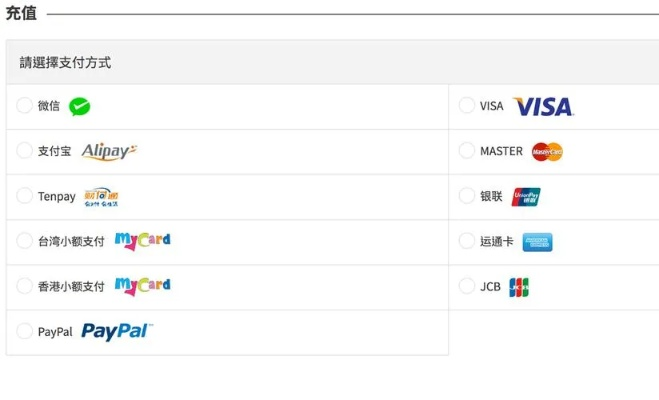
Task: Select the 运通卡 radio button
Action: 467,241
